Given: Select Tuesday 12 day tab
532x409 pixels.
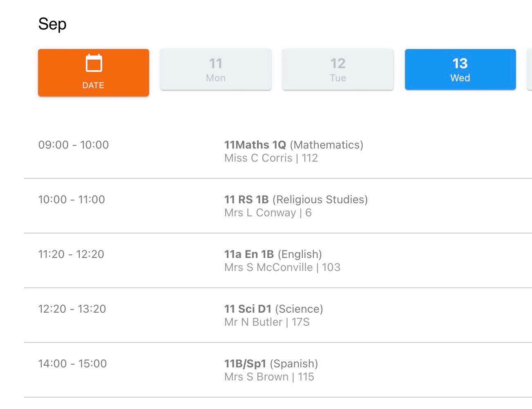Looking at the screenshot, I should (338, 70).
